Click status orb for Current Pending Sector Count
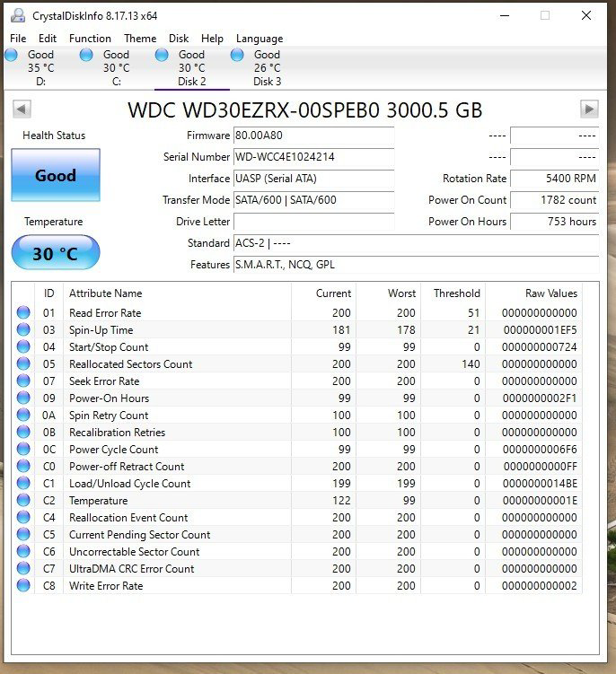616x674 pixels. [23, 534]
